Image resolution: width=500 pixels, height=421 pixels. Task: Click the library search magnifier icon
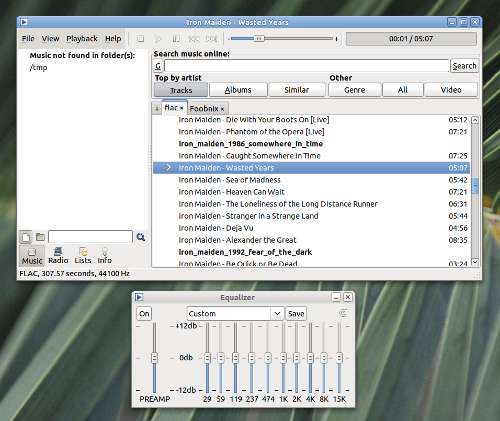point(141,237)
